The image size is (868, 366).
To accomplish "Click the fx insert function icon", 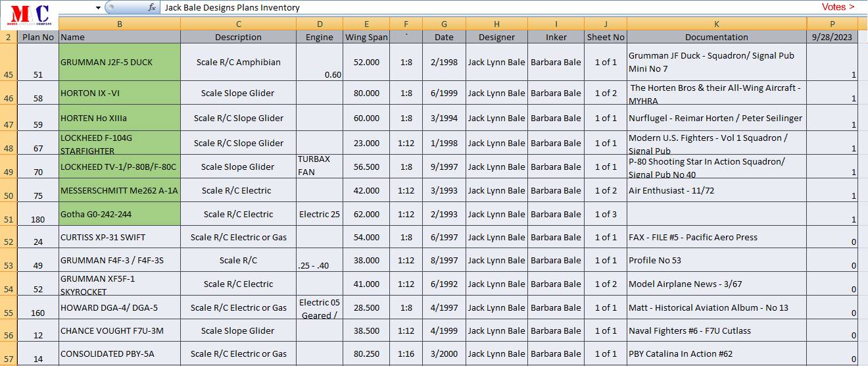I will [151, 7].
